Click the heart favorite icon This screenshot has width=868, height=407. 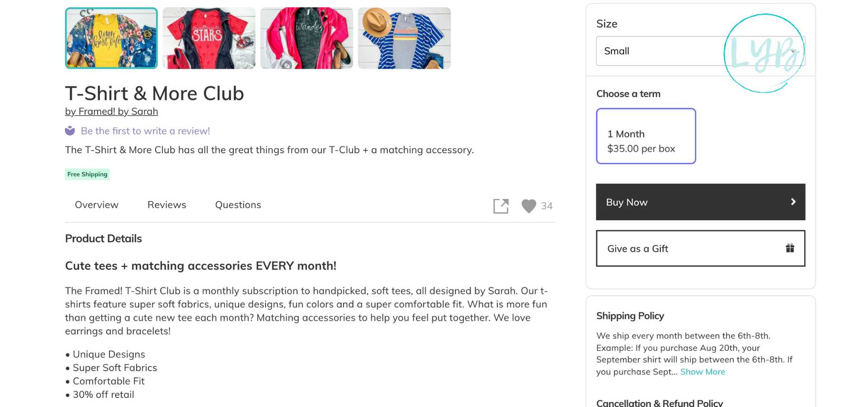(x=528, y=206)
